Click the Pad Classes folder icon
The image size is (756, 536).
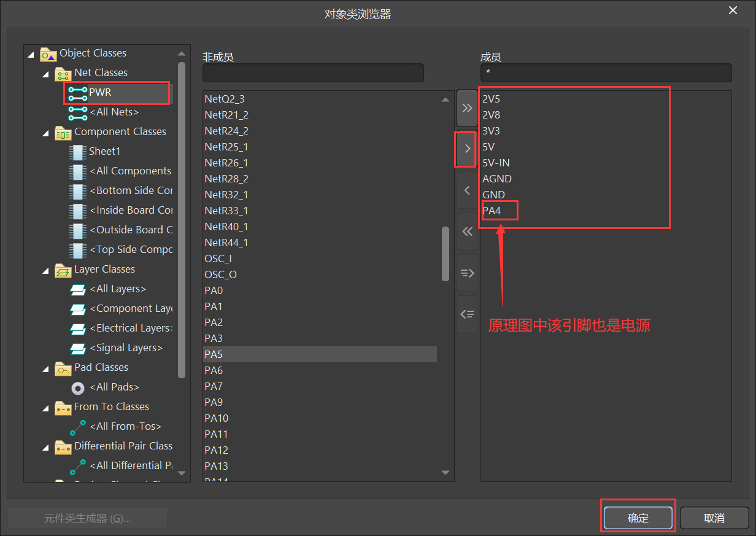(x=63, y=368)
